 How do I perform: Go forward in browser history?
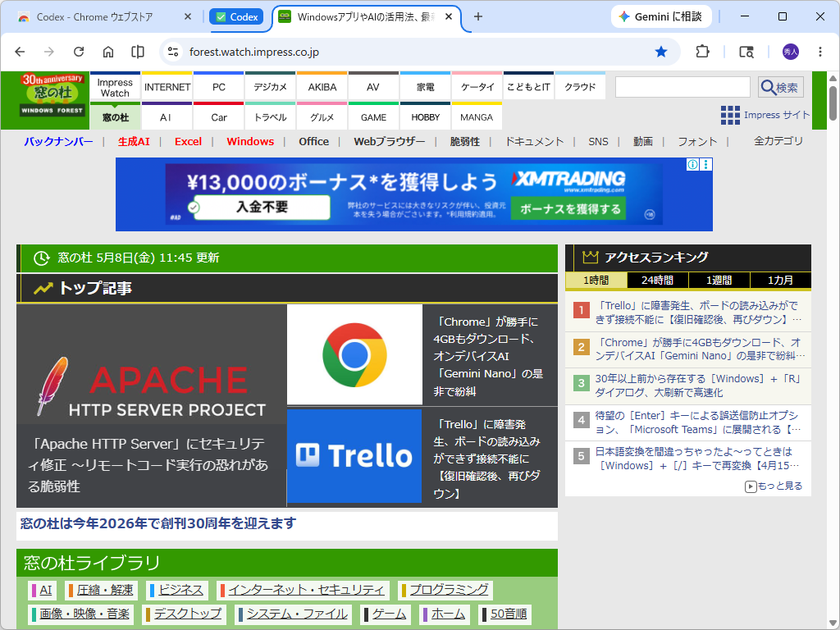click(48, 52)
